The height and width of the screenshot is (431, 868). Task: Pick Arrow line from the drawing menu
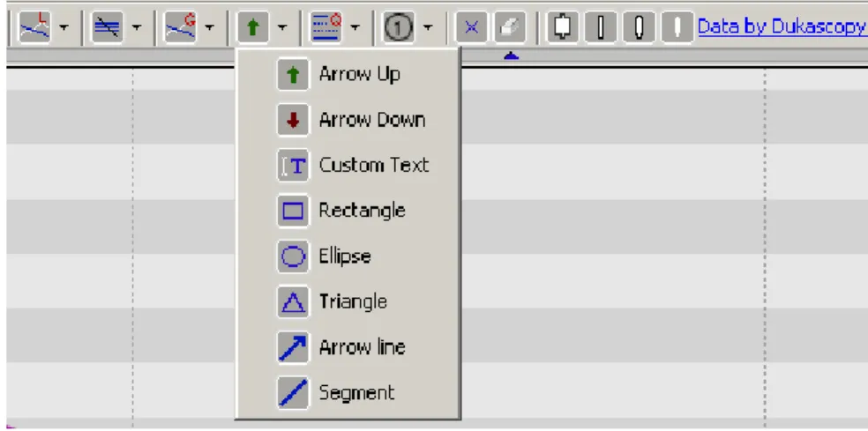[x=348, y=347]
